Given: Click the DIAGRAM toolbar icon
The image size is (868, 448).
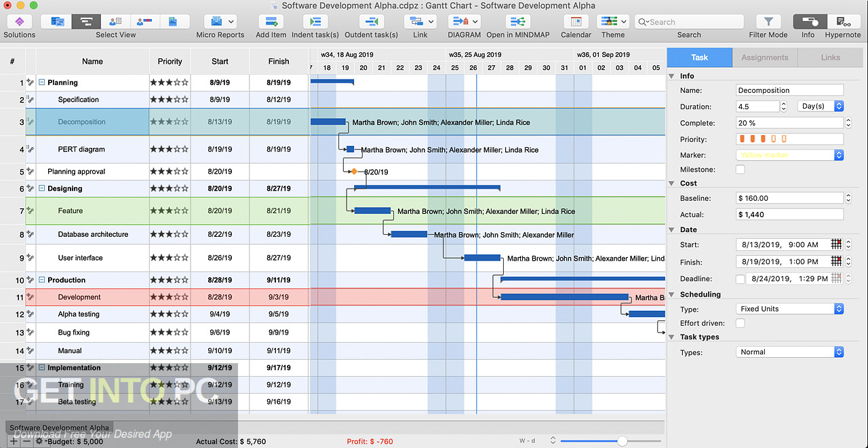Looking at the screenshot, I should [464, 22].
